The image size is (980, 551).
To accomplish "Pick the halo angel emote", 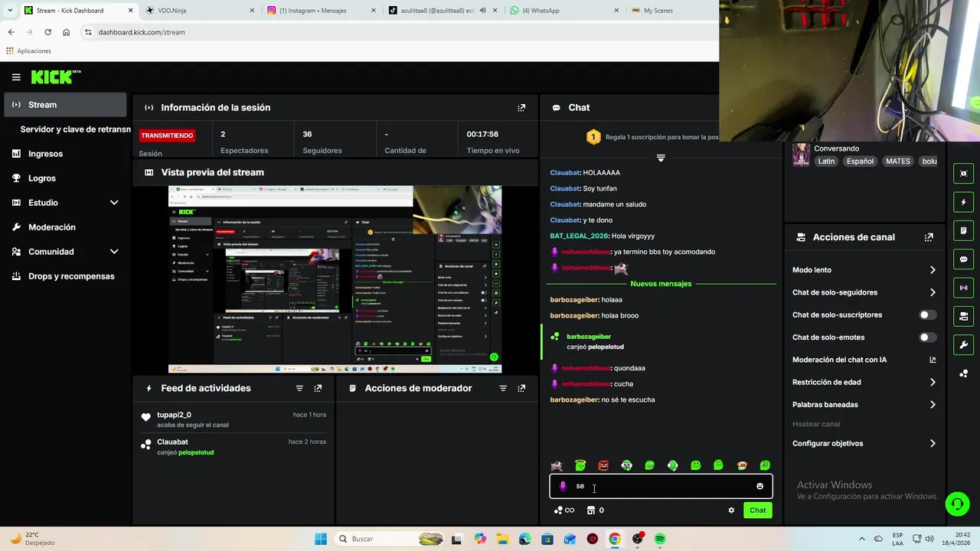I will tap(580, 465).
